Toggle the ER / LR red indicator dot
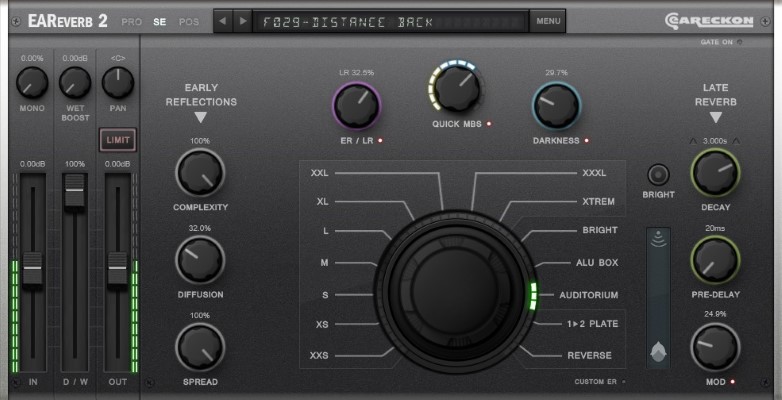Image resolution: width=782 pixels, height=400 pixels. 380,141
